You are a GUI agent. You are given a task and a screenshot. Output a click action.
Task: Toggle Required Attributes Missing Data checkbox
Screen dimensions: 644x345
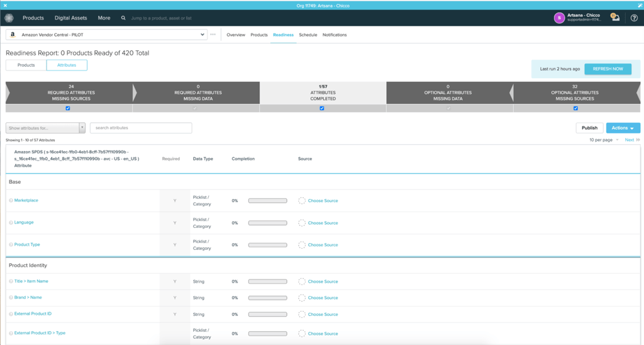(x=195, y=108)
